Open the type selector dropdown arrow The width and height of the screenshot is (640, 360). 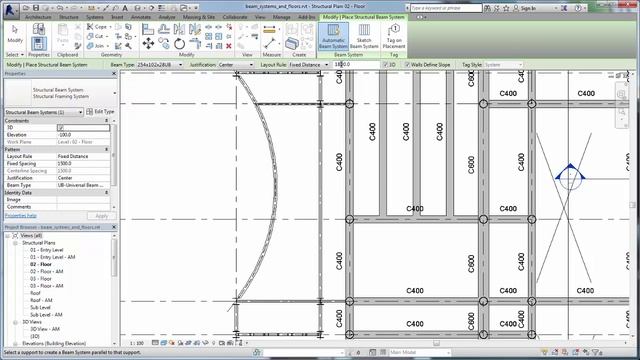point(114,93)
